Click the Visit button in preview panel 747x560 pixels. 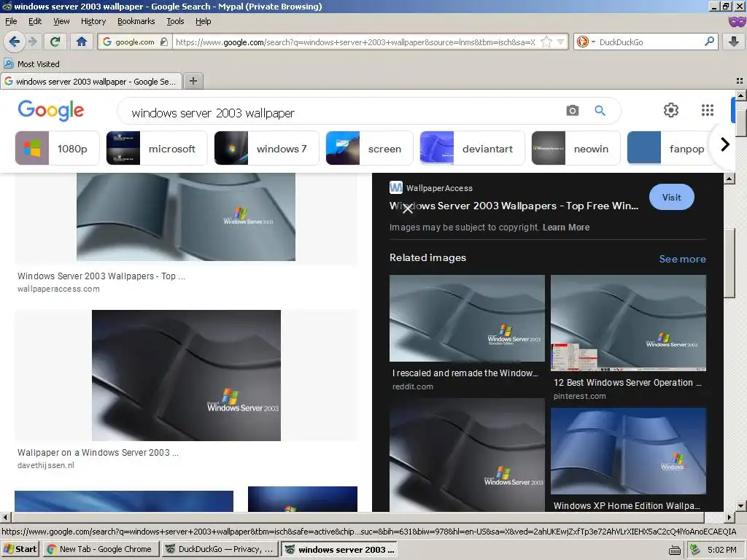pyautogui.click(x=671, y=197)
